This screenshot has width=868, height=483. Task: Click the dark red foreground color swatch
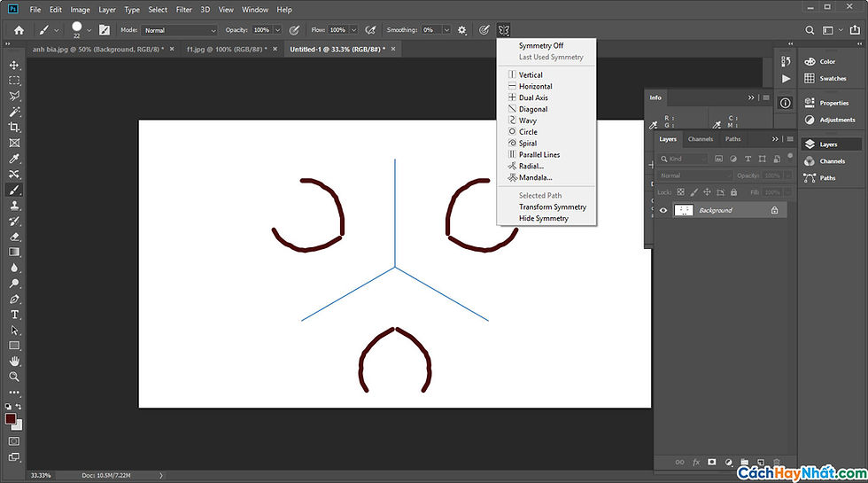point(10,418)
